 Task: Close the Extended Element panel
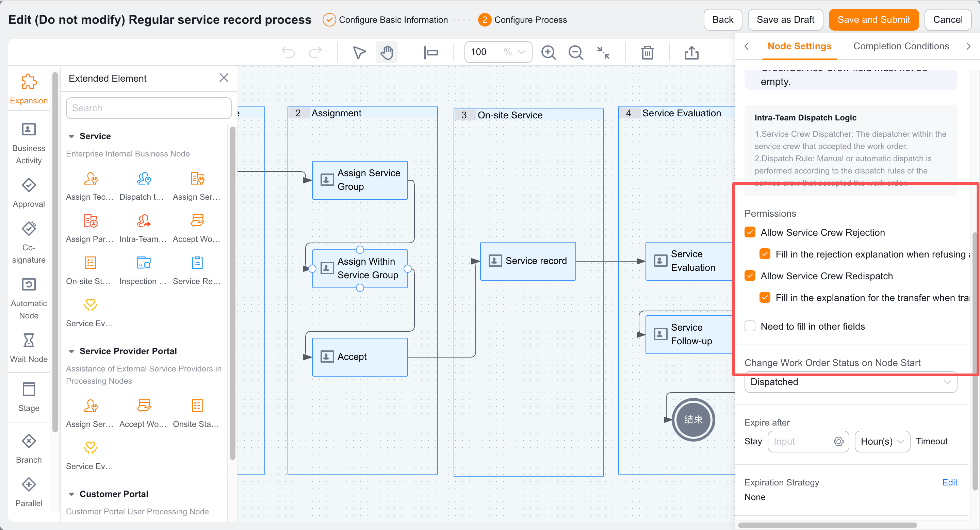click(224, 78)
